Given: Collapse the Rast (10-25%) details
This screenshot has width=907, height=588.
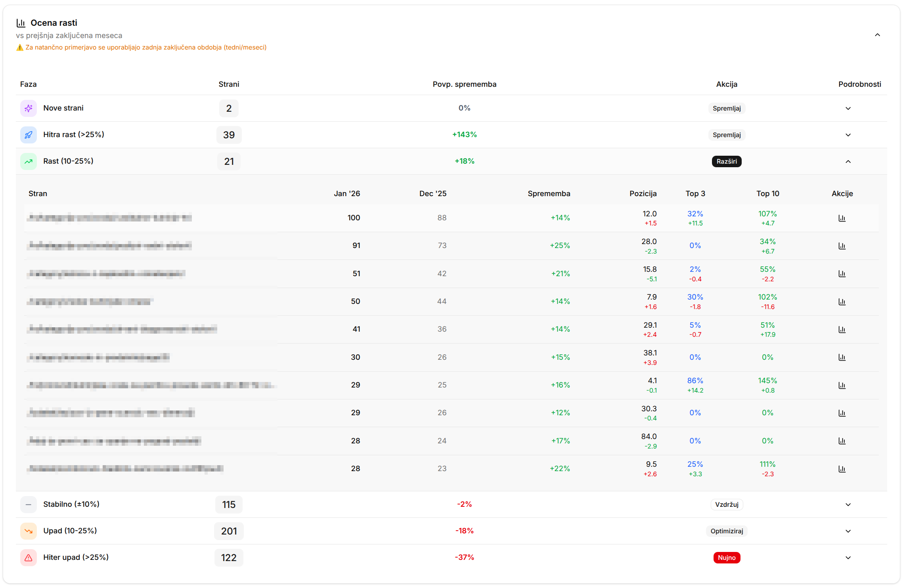Looking at the screenshot, I should pos(848,161).
